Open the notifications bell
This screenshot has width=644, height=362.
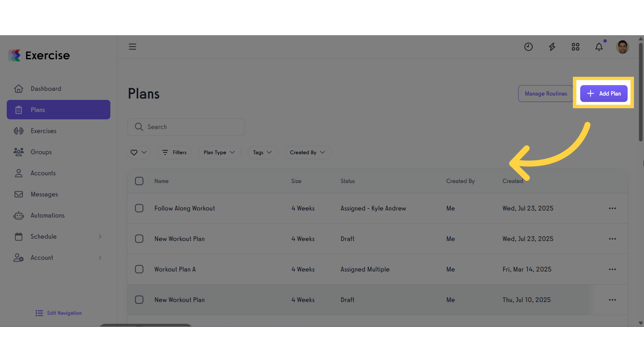599,47
